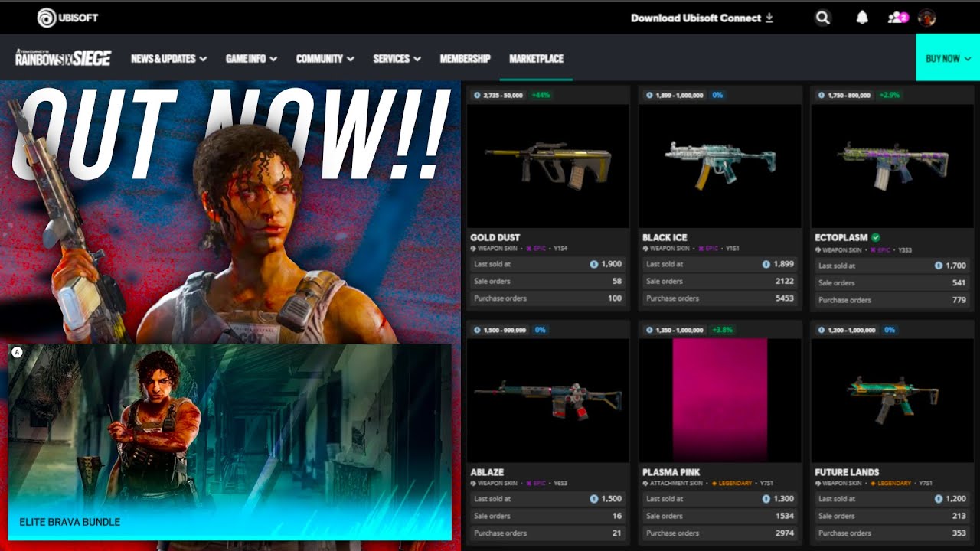Click the coin icon by Gold Dust last sold
The image size is (980, 551).
[593, 264]
